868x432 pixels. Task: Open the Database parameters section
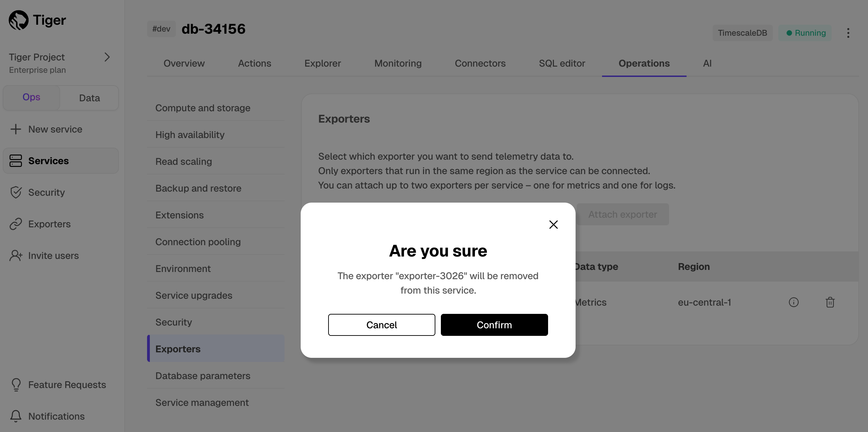(x=203, y=376)
